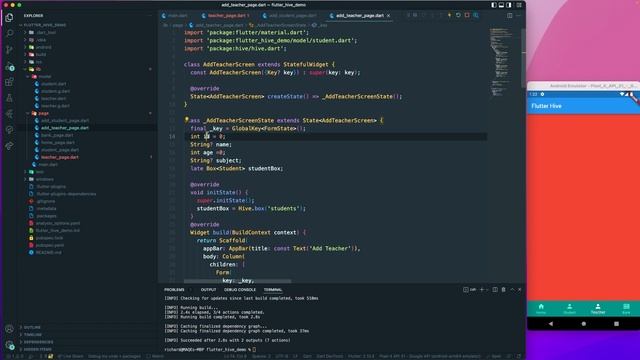Open the Manage gear in activity bar
This screenshot has width=640, height=360.
9,345
